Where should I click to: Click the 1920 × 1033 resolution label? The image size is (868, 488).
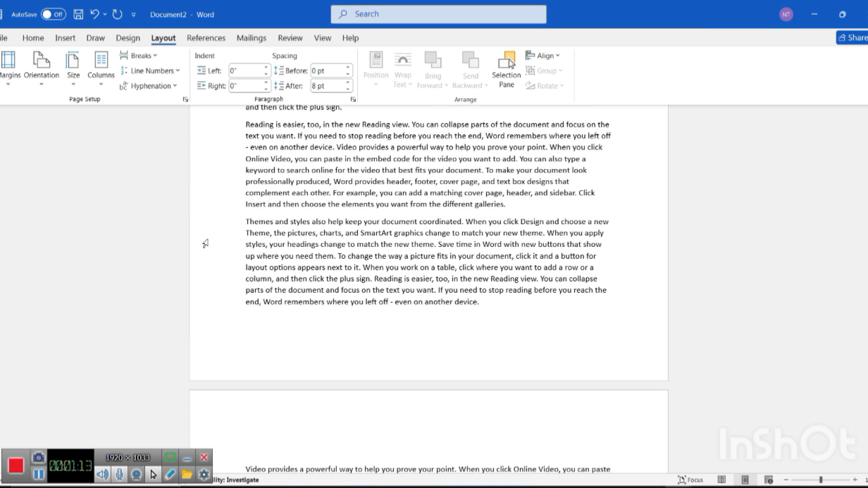[127, 458]
